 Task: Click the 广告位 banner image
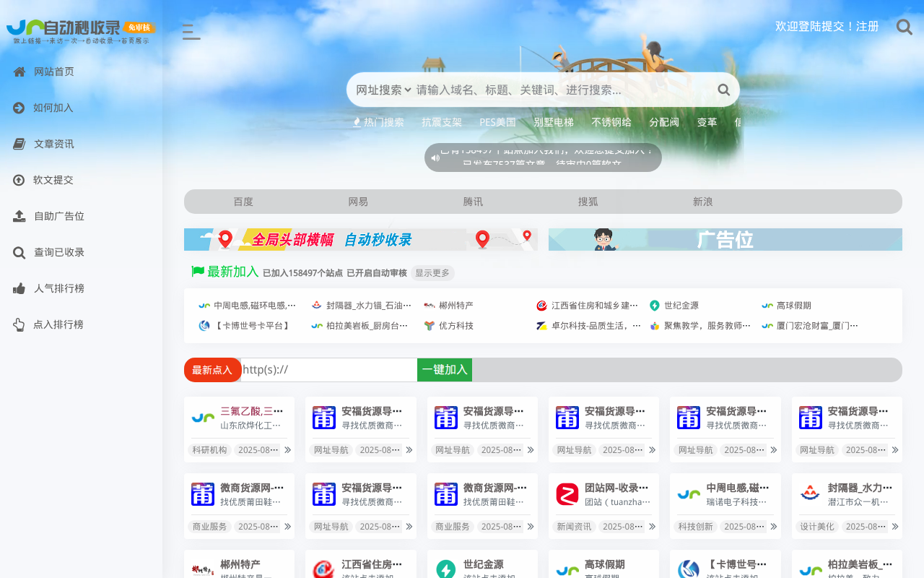725,240
